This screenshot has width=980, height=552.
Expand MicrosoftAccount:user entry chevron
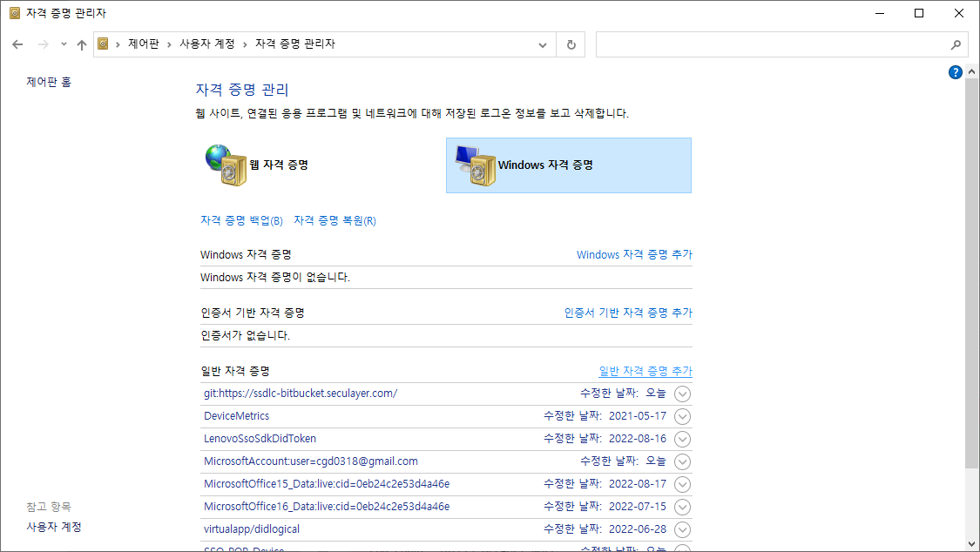coord(682,461)
